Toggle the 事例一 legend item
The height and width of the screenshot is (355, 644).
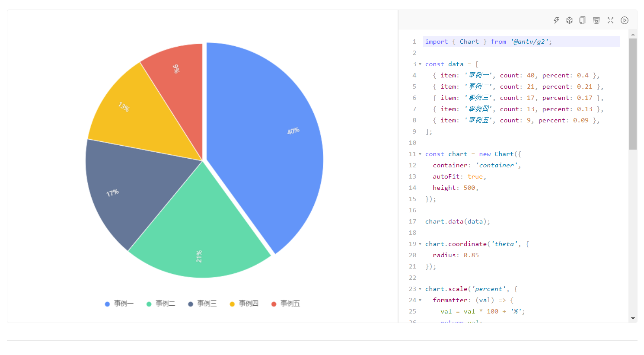(119, 304)
